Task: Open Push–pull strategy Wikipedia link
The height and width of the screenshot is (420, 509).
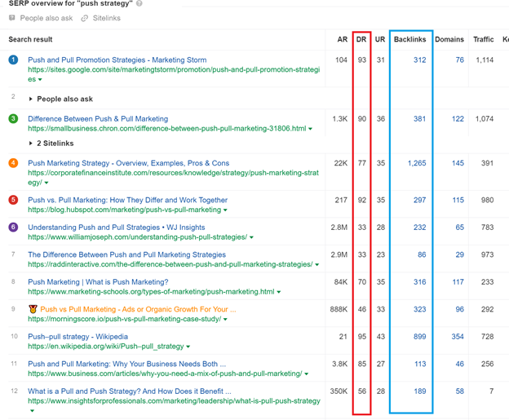Action: coord(78,336)
